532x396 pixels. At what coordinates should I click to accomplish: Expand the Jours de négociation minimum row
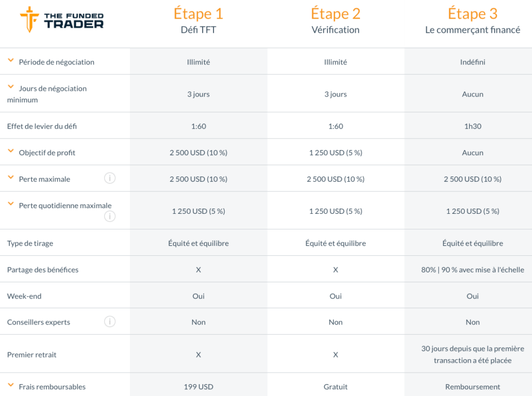click(x=10, y=86)
